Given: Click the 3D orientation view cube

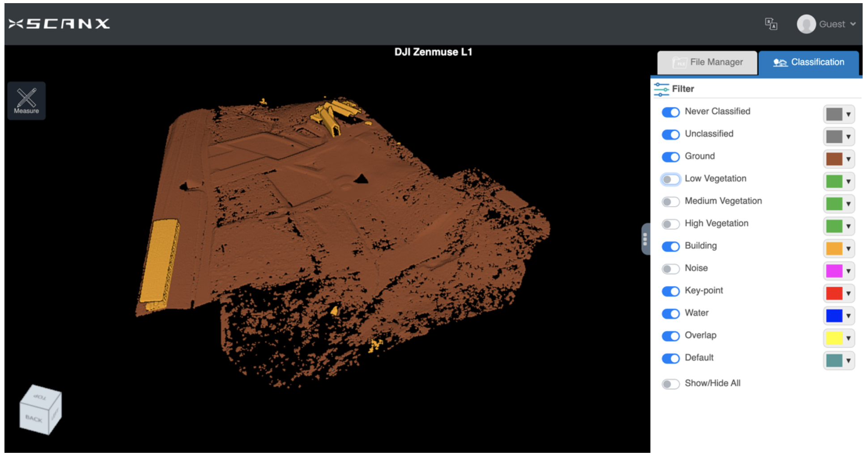Looking at the screenshot, I should [x=40, y=409].
